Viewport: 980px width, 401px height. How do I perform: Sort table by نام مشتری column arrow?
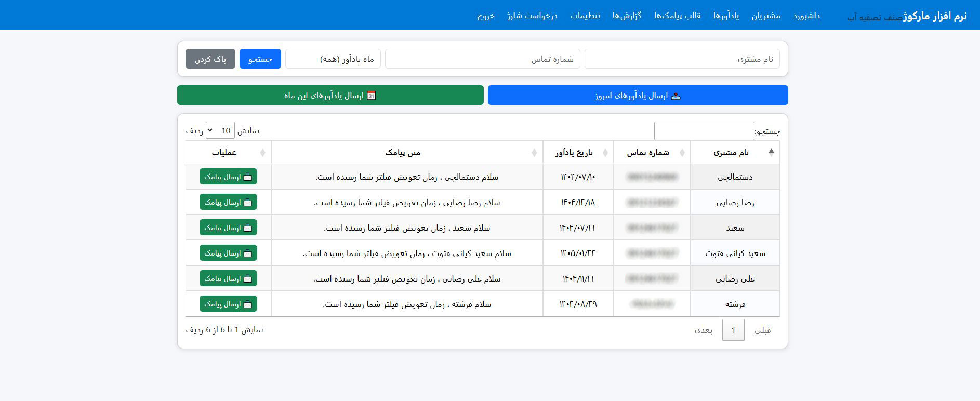click(771, 152)
